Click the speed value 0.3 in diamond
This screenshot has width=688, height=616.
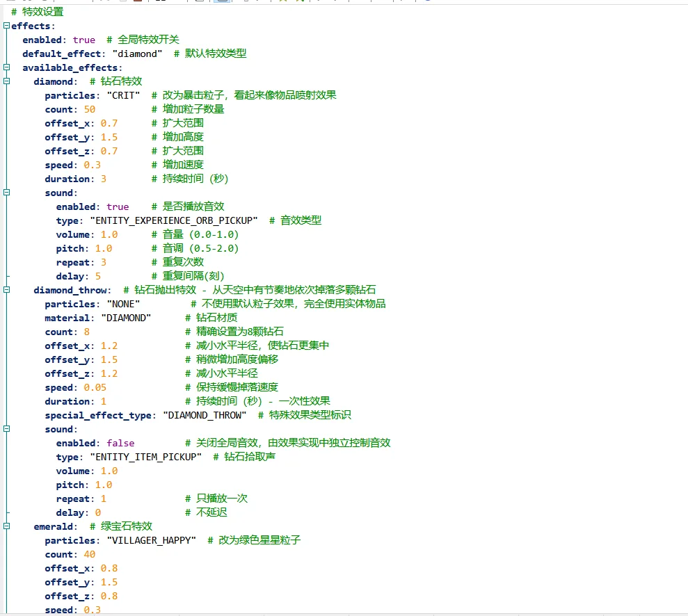(92, 165)
